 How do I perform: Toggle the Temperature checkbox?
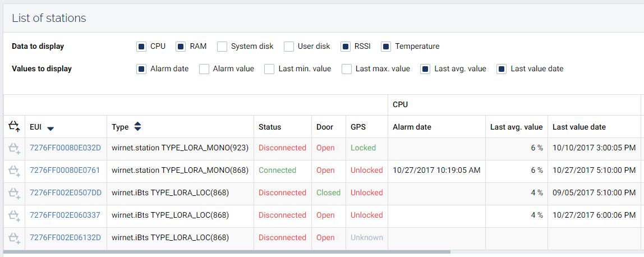(x=386, y=47)
